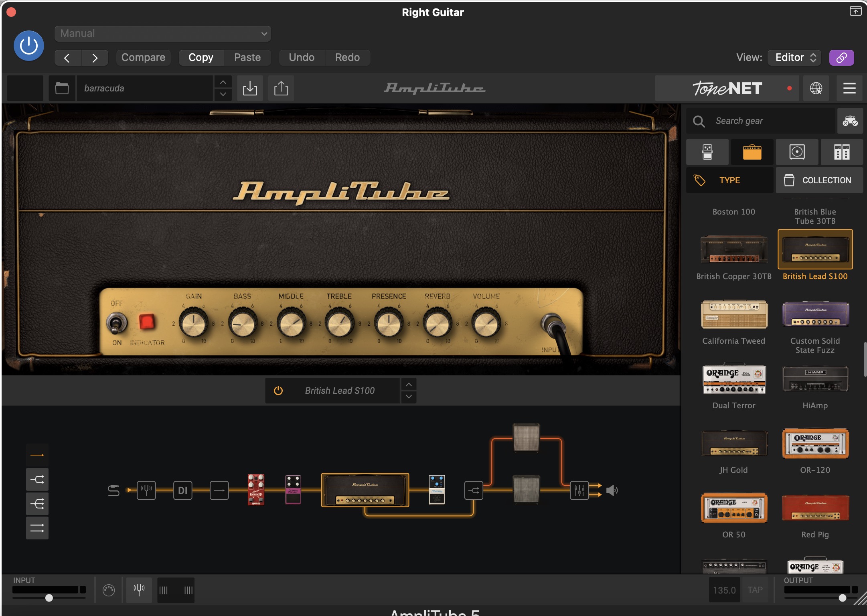Image resolution: width=867 pixels, height=616 pixels.
Task: Toggle British Lead S100 amp power button
Action: coord(278,391)
